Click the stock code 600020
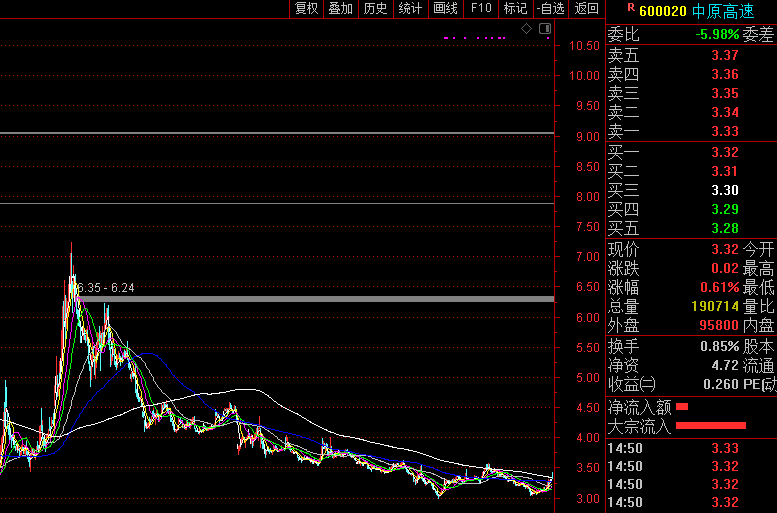Screen dimensions: 777x513 pos(664,10)
